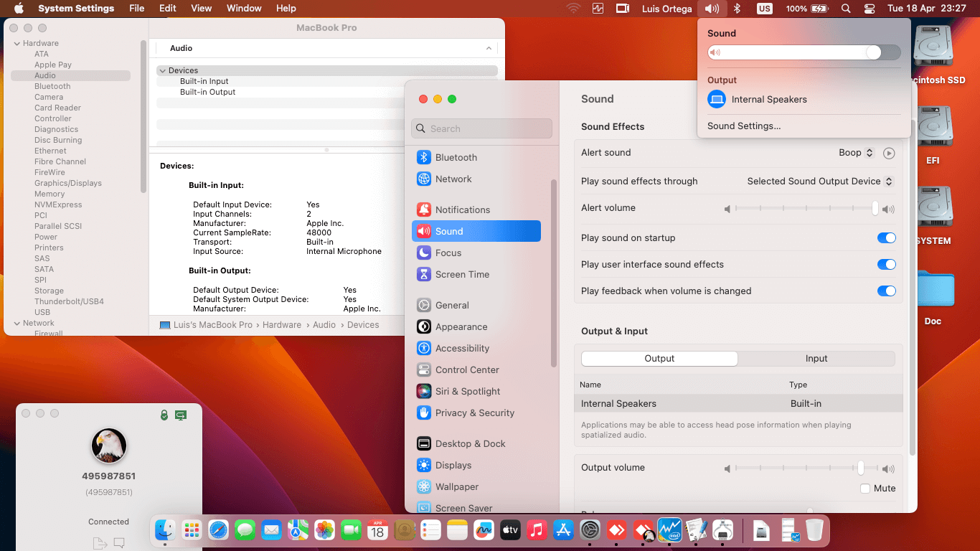Open the Apple menu
980x551 pixels.
pos(19,9)
